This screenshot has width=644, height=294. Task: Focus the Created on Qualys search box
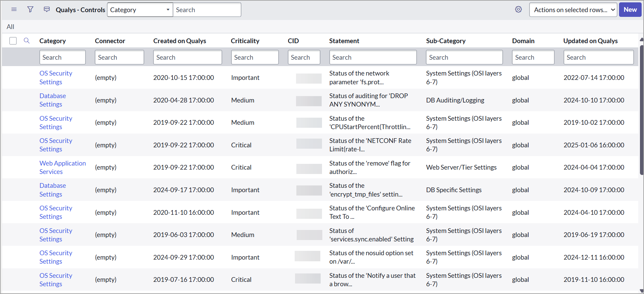188,57
